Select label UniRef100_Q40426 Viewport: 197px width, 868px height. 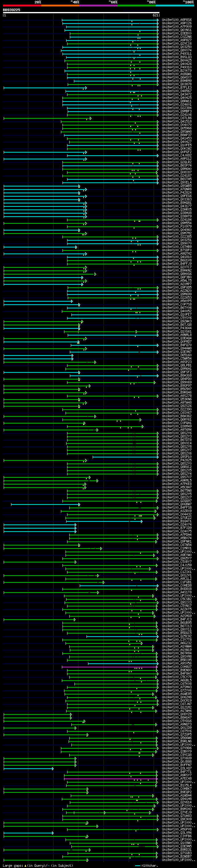tap(177, 64)
